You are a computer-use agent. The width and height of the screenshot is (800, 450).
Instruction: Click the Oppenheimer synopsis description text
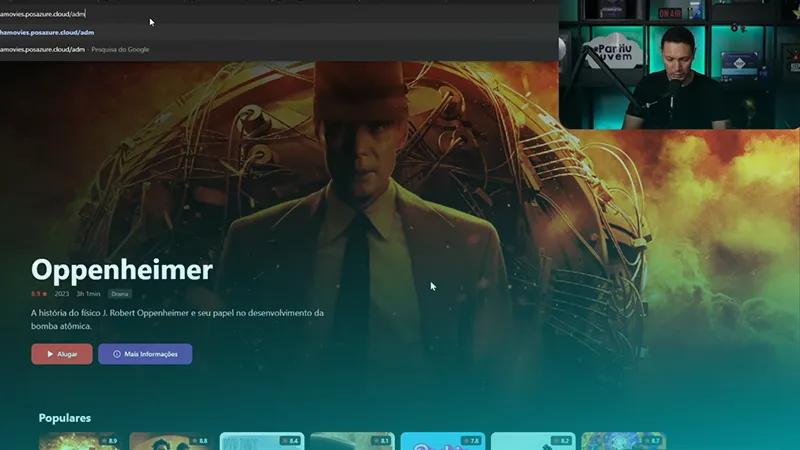coord(177,319)
